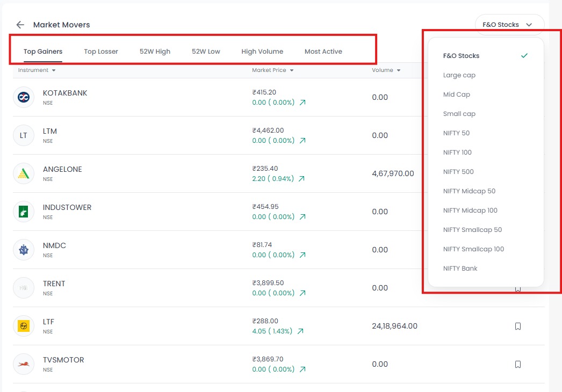The image size is (562, 392).
Task: Click the ₹3,869.70 price of TVSMOTOR
Action: tap(268, 359)
